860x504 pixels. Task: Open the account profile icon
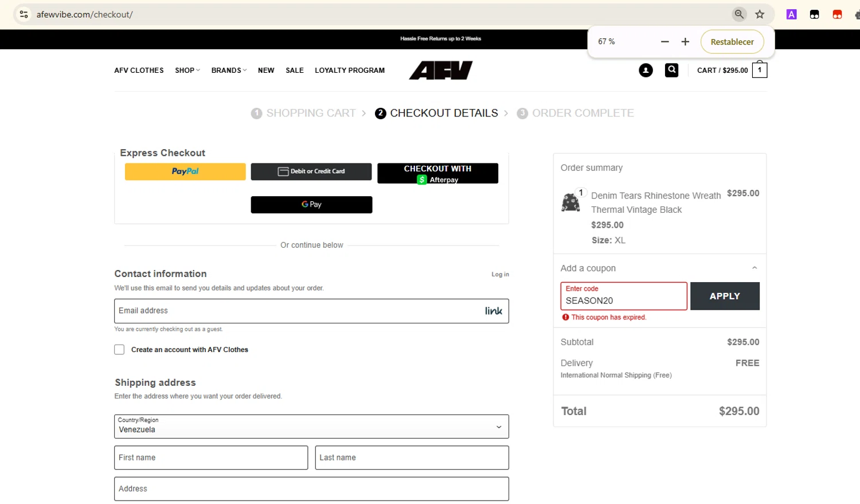(x=646, y=71)
